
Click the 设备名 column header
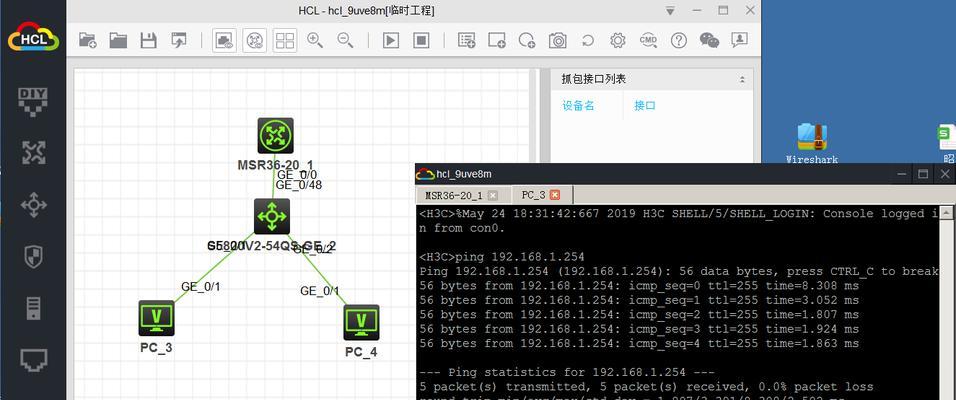point(578,105)
